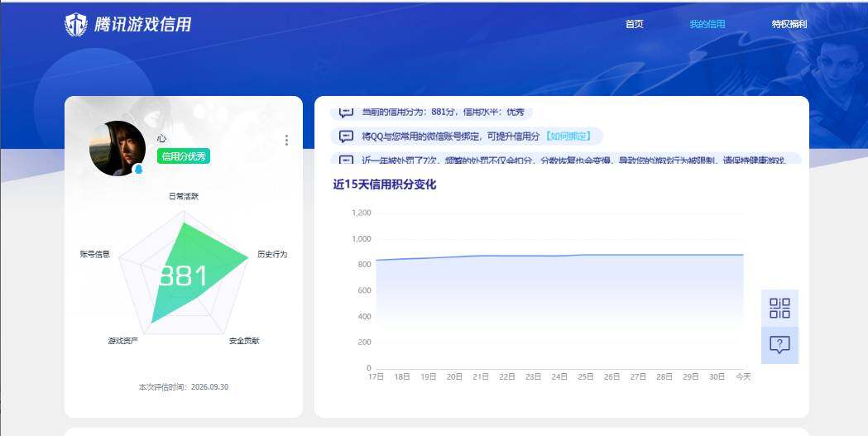This screenshot has height=436, width=868.
Task: Click the 近15天信用积分变化 chart heading
Action: coord(385,184)
